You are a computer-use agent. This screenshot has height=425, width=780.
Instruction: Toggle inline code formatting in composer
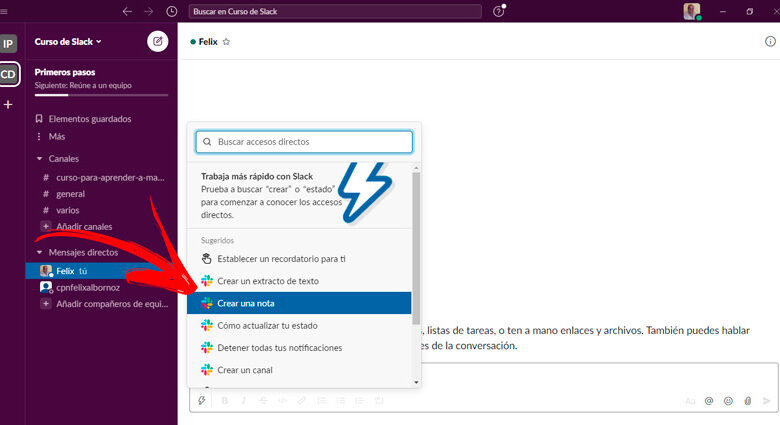tap(282, 401)
